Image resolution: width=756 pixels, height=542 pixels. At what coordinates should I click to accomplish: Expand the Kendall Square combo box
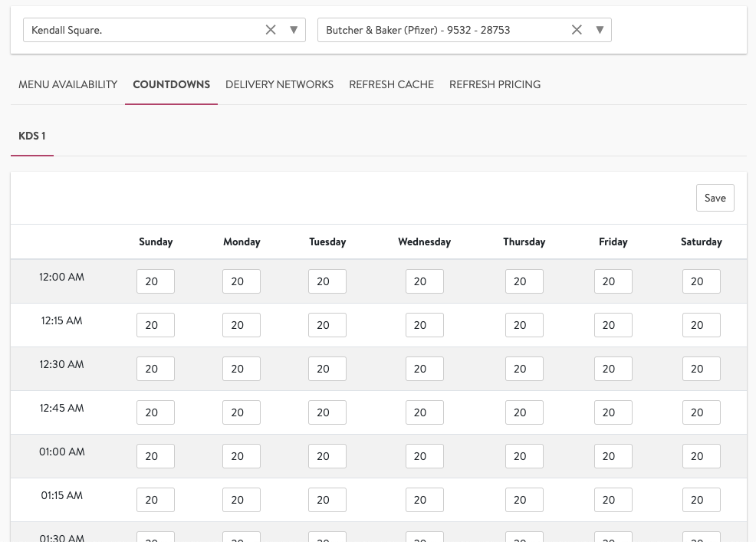click(x=294, y=30)
